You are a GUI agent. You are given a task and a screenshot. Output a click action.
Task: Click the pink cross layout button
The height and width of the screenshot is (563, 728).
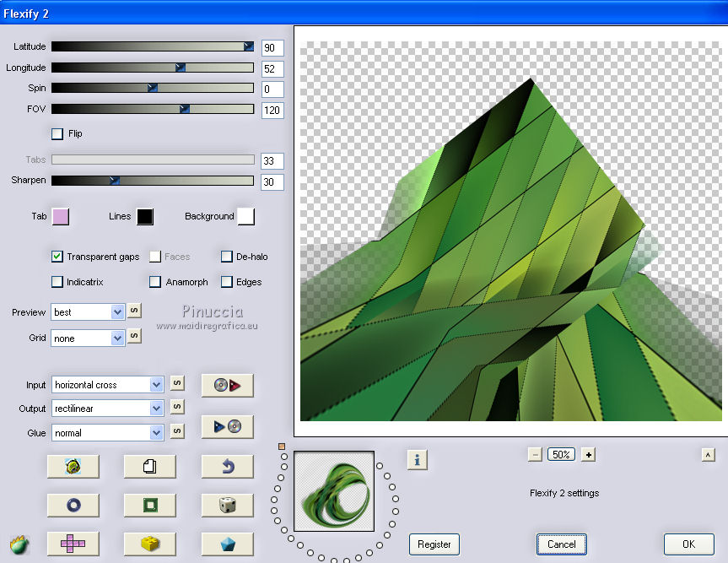tap(73, 544)
